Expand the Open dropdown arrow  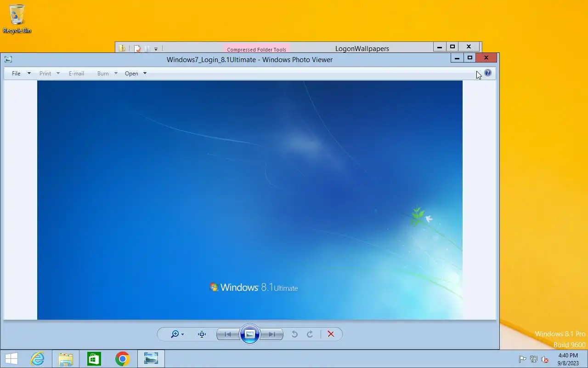coord(145,73)
